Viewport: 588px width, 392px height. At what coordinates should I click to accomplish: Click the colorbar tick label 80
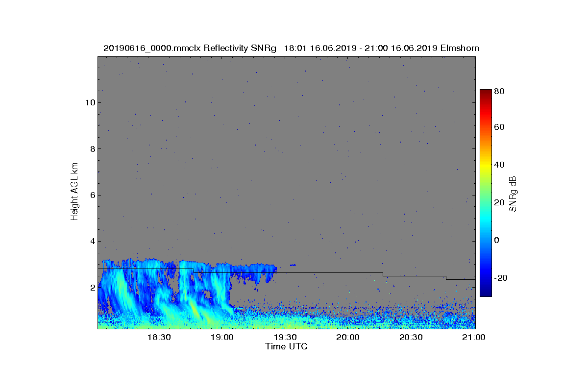pos(500,91)
